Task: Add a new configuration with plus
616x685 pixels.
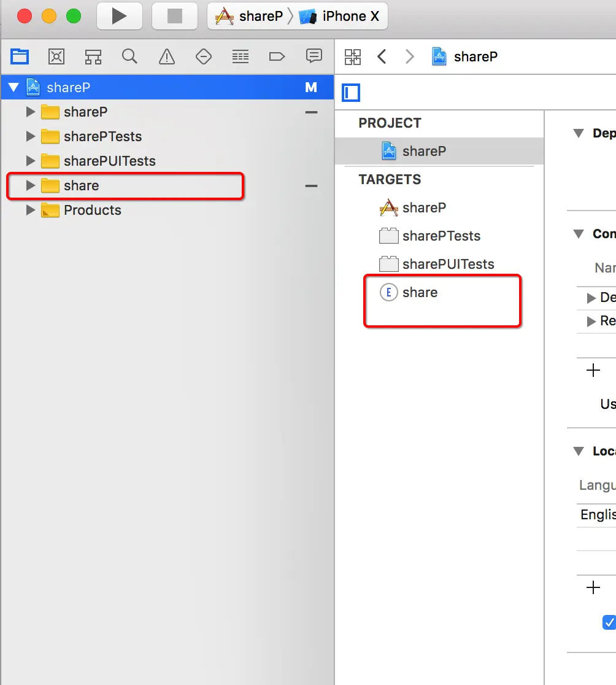Action: pyautogui.click(x=593, y=371)
